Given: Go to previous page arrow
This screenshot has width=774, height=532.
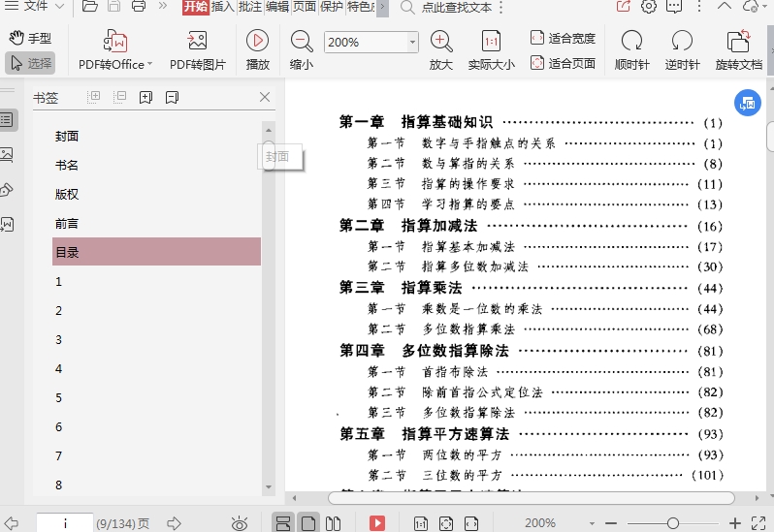Looking at the screenshot, I should (12, 523).
